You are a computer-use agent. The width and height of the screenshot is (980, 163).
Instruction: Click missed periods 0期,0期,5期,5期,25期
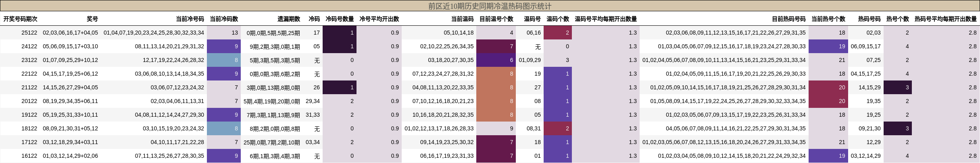coord(273,33)
